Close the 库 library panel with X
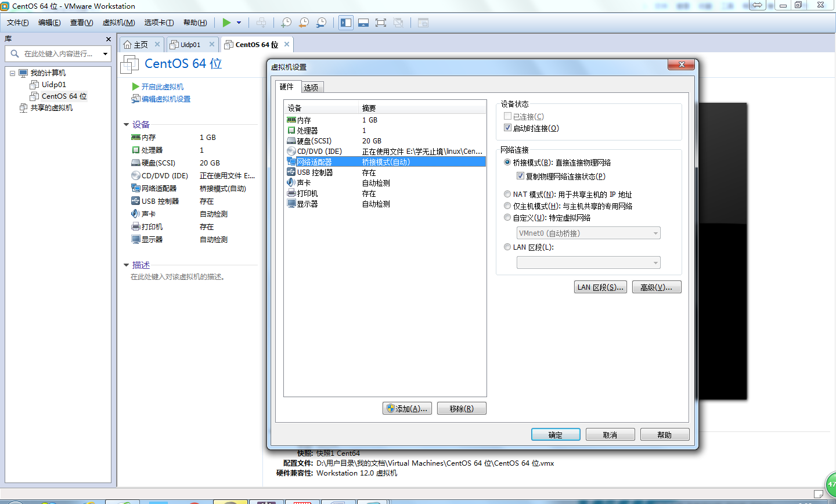Viewport: 836px width, 504px height. click(x=108, y=39)
